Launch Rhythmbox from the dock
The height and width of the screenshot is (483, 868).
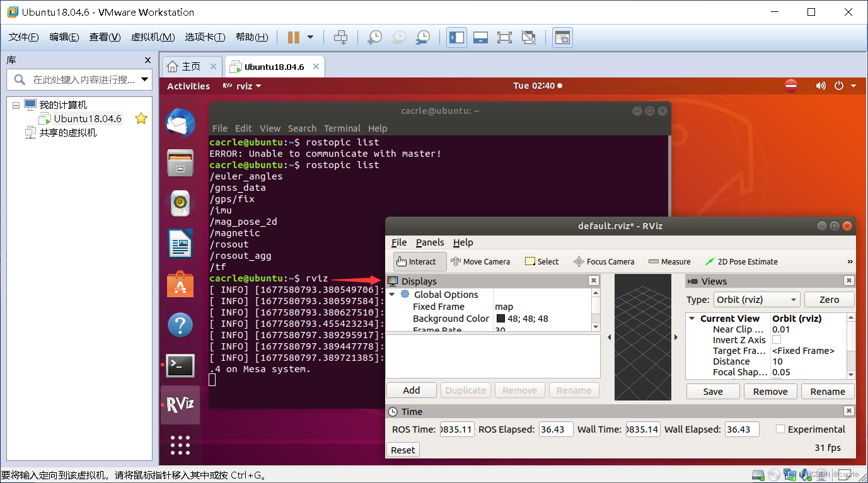[180, 203]
